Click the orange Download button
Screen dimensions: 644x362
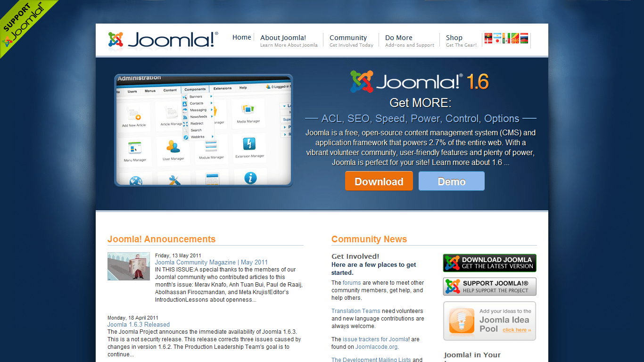coord(379,181)
